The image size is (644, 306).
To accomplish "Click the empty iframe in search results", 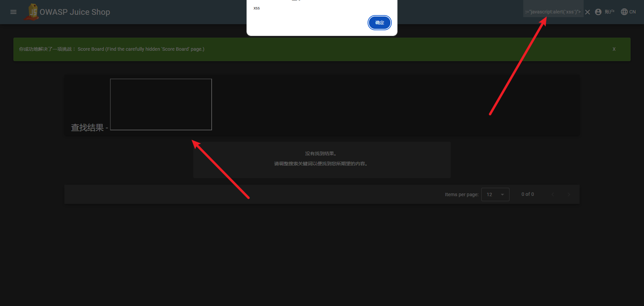I will point(161,104).
